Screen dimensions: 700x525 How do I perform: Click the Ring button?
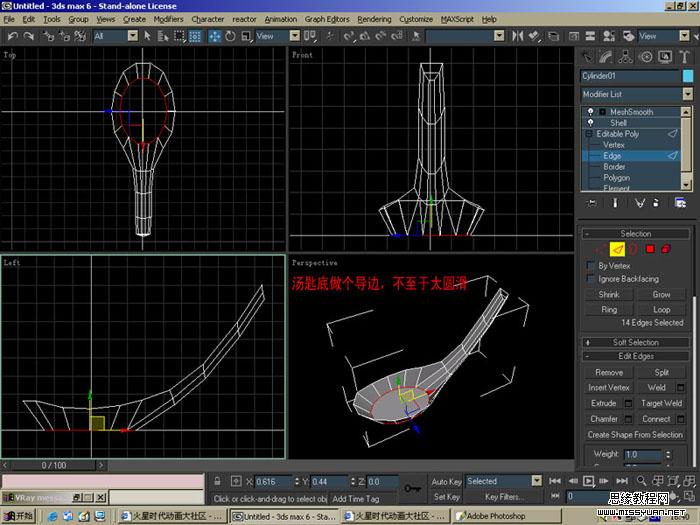click(x=609, y=309)
